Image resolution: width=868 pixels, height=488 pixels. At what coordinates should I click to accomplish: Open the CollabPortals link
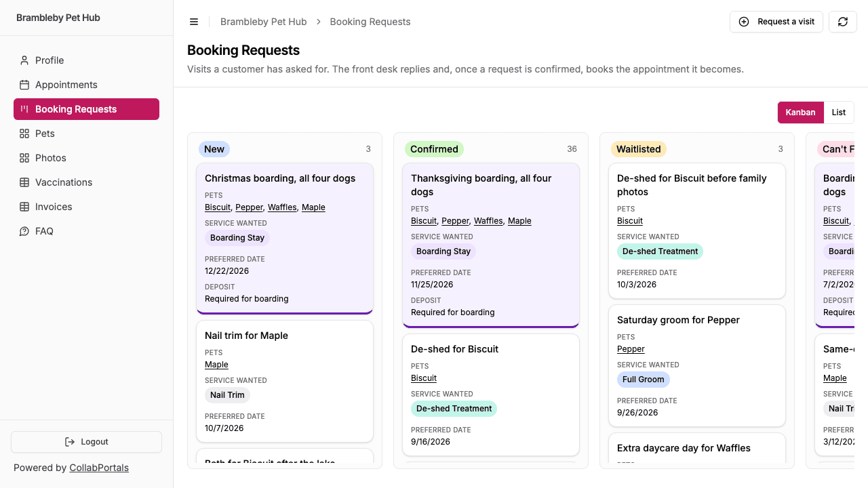coord(99,468)
